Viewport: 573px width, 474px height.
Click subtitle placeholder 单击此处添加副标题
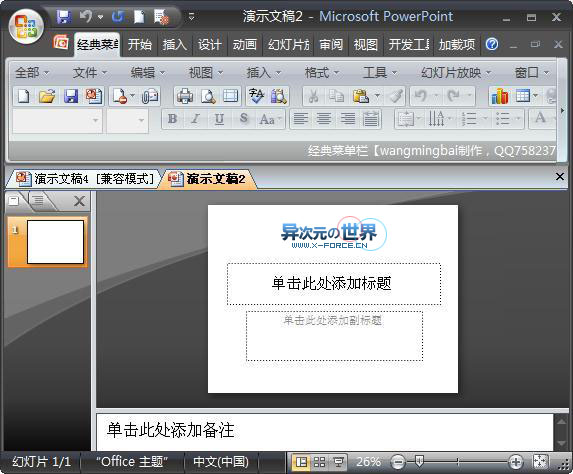click(x=334, y=336)
